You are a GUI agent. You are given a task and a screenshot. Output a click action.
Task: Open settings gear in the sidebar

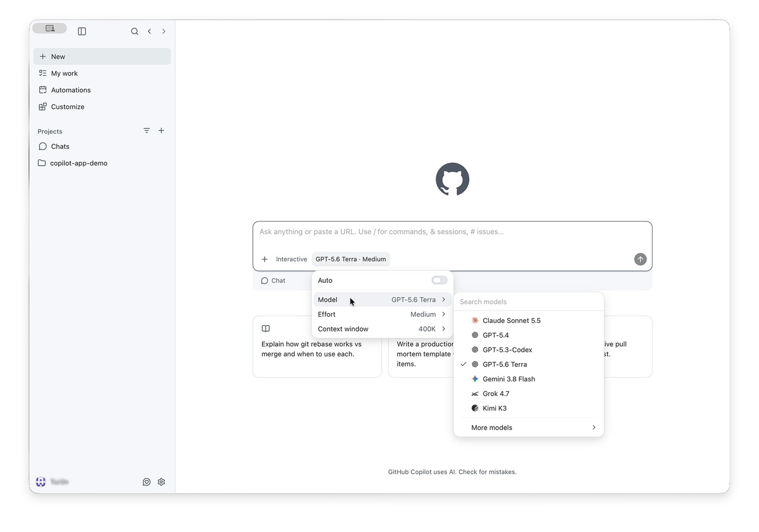162,482
